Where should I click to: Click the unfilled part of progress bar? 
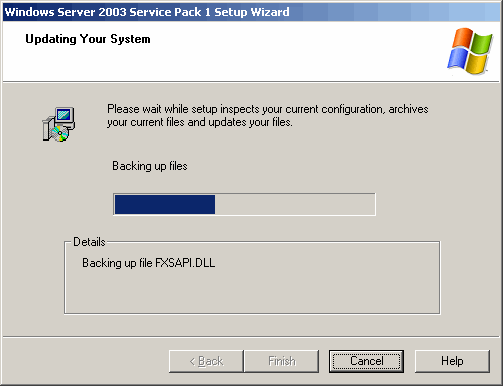(x=295, y=204)
